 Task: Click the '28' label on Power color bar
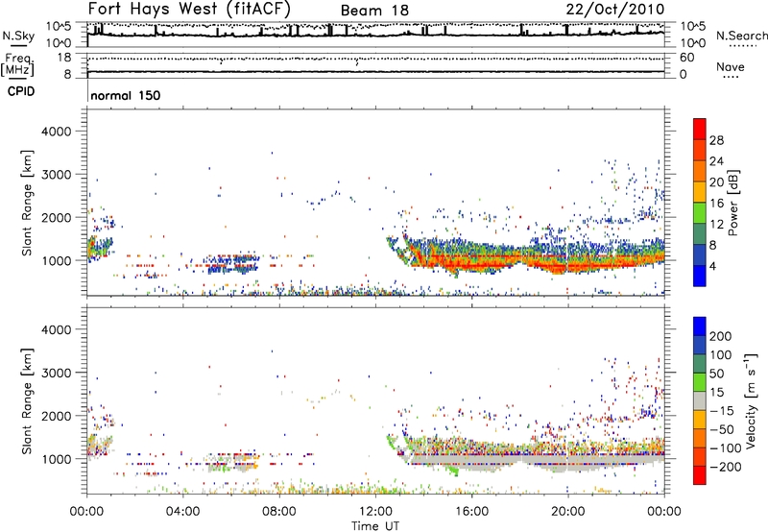716,140
